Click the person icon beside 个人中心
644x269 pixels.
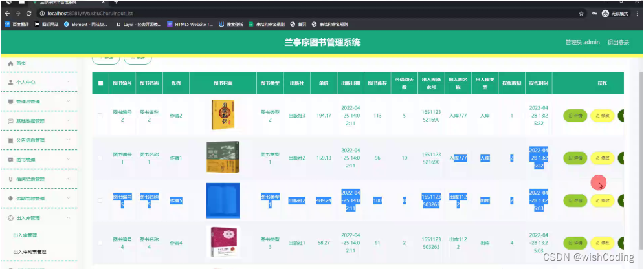point(10,82)
